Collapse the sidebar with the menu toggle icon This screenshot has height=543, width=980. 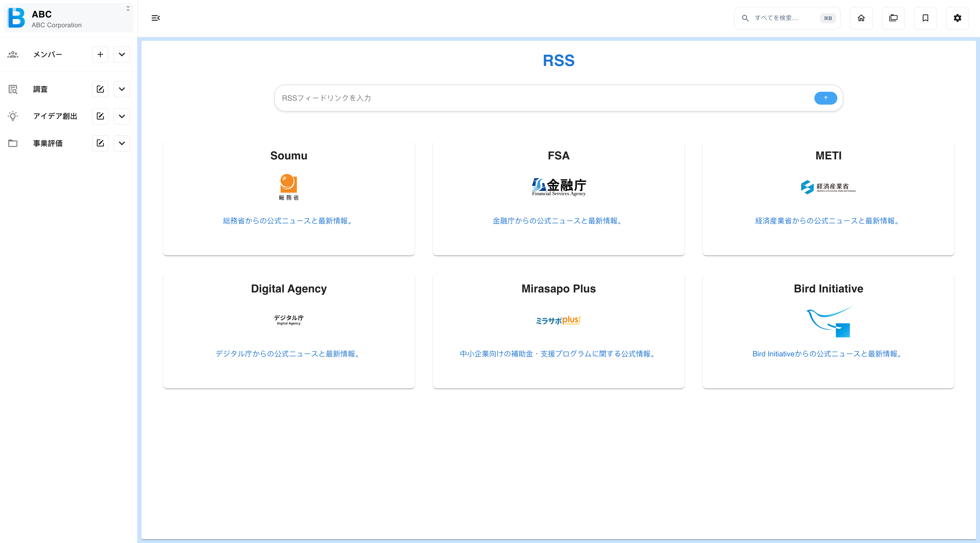pos(156,18)
